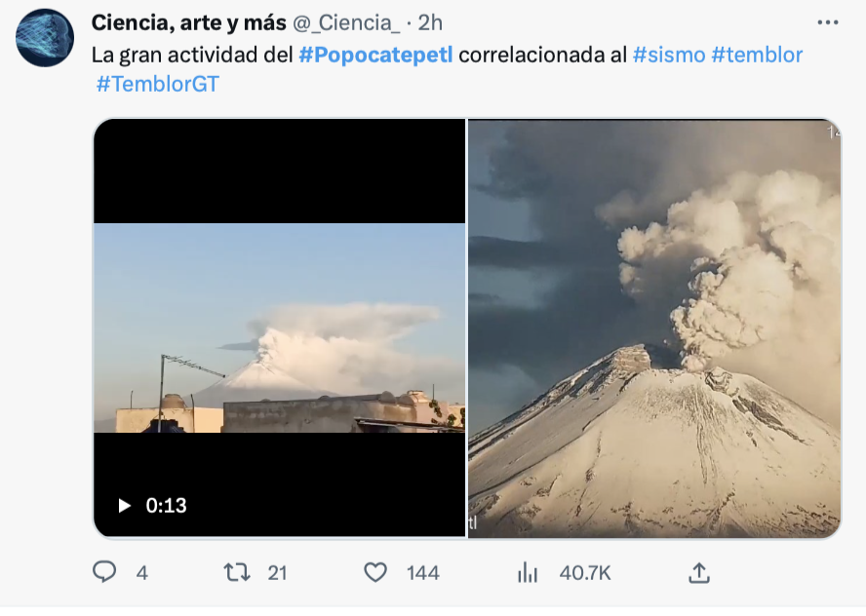Open the #sismo hashtag link

pos(669,55)
